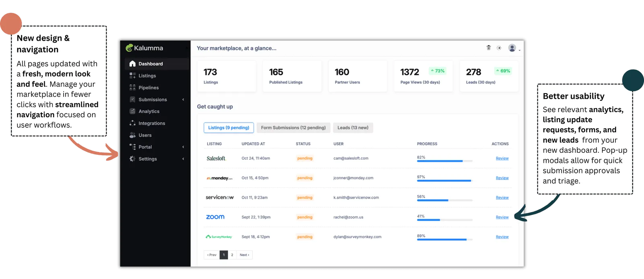Open the Pipelines sidebar icon
This screenshot has width=644, height=279.
pos(132,87)
